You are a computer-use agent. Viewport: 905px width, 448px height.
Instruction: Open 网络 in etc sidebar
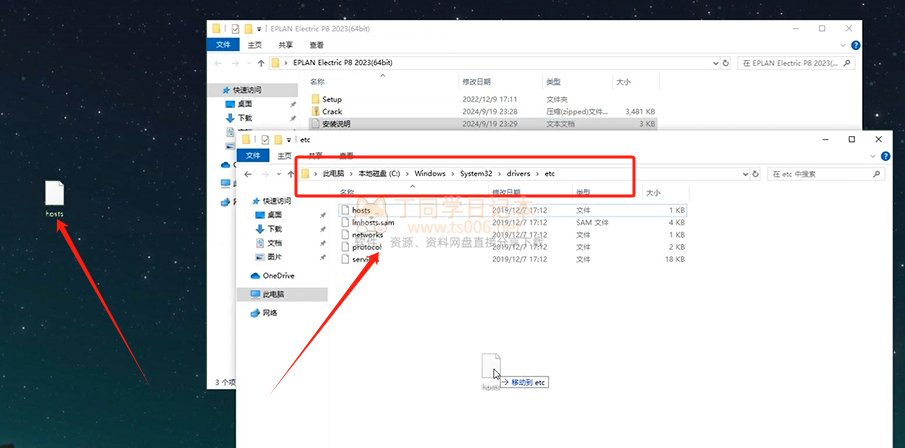[264, 312]
